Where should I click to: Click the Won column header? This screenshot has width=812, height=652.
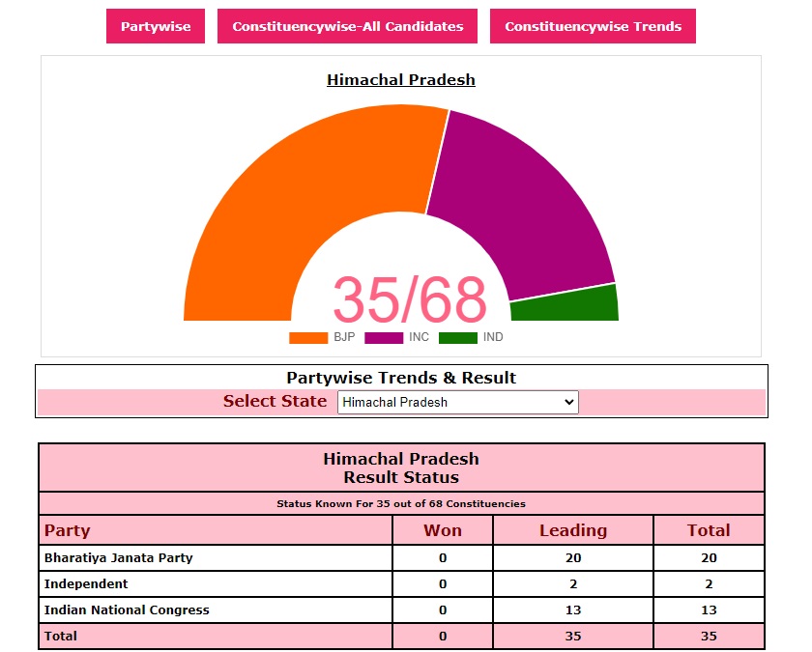tap(443, 530)
